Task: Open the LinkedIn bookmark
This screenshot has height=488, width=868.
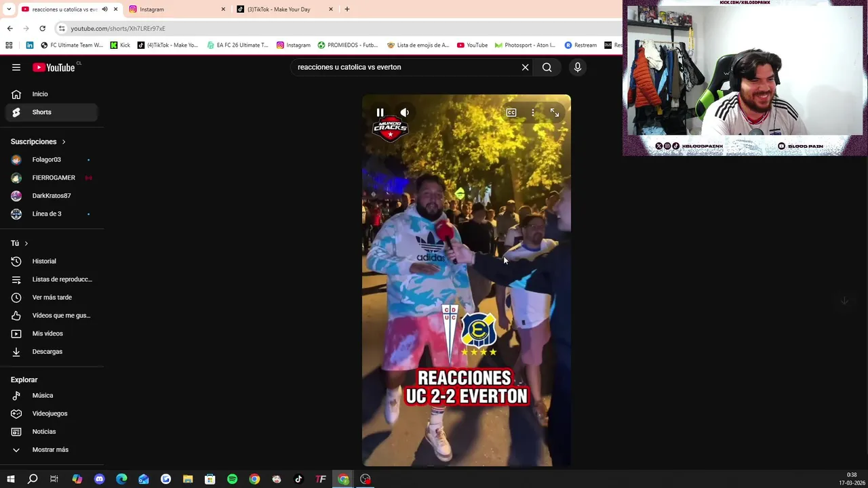Action: [30, 45]
